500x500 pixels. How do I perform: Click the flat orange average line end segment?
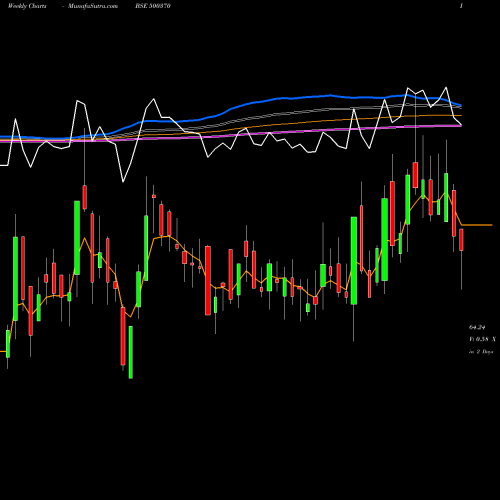point(477,225)
